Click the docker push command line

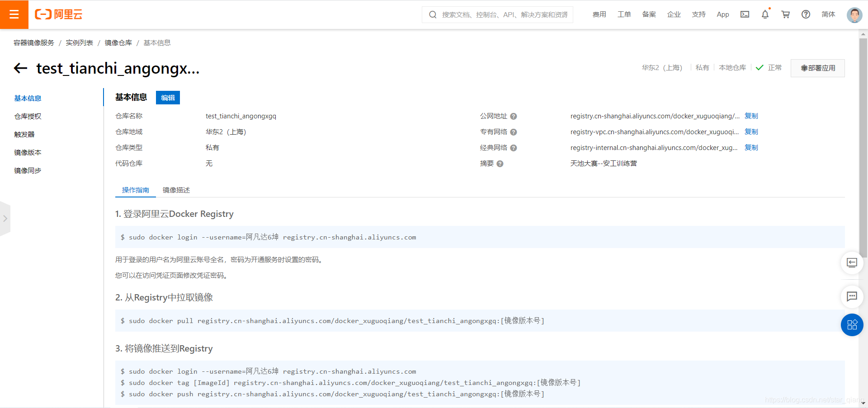click(x=332, y=394)
